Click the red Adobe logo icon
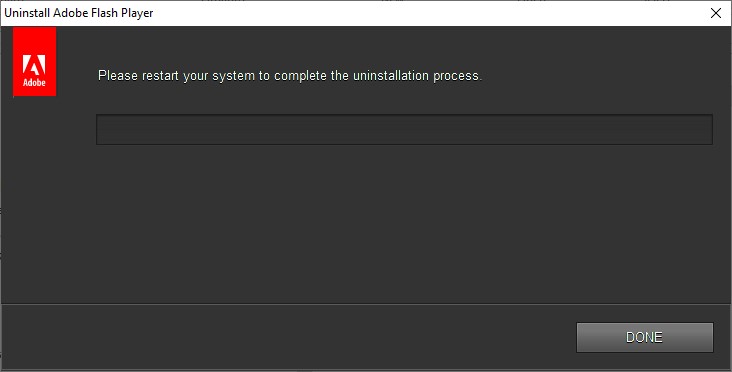732x372 pixels. [x=35, y=61]
